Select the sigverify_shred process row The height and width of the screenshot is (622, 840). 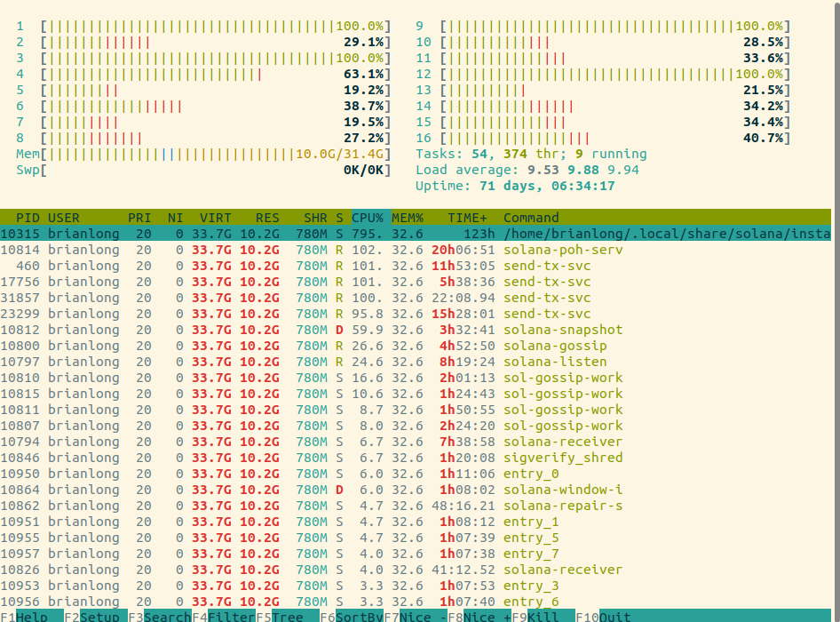tap(416, 458)
